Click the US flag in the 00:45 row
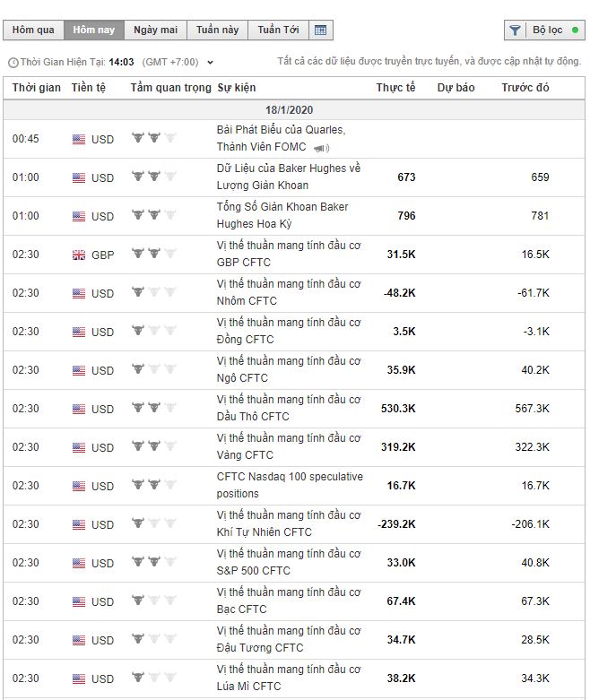 [79, 139]
